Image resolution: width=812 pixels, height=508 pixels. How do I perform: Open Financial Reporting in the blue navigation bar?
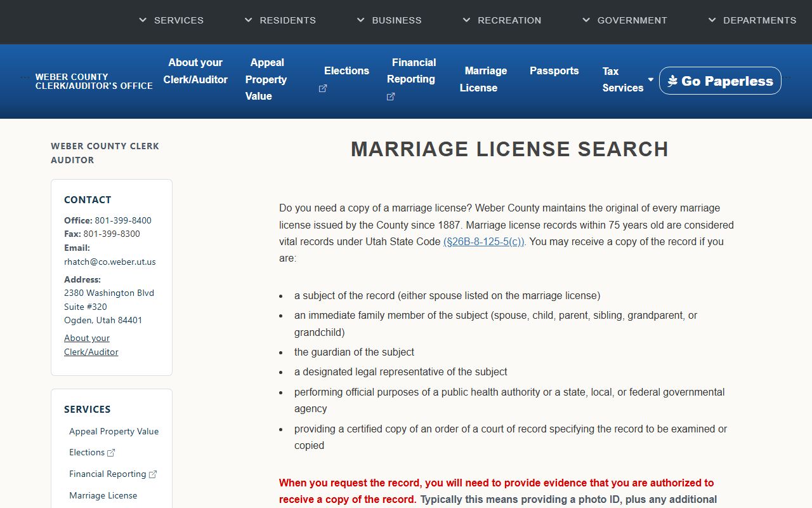tap(412, 71)
